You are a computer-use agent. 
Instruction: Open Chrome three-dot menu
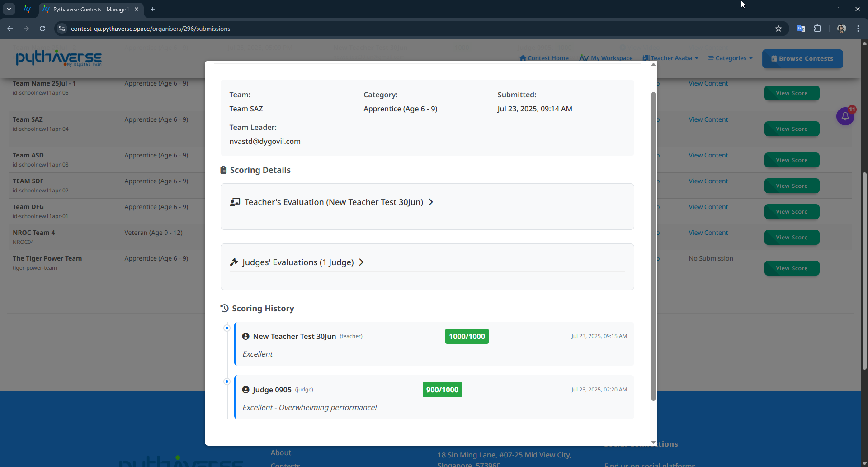click(858, 29)
